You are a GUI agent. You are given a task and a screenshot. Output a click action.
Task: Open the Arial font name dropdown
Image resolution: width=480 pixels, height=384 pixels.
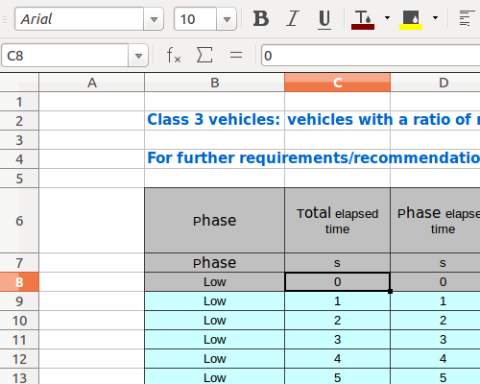point(154,19)
